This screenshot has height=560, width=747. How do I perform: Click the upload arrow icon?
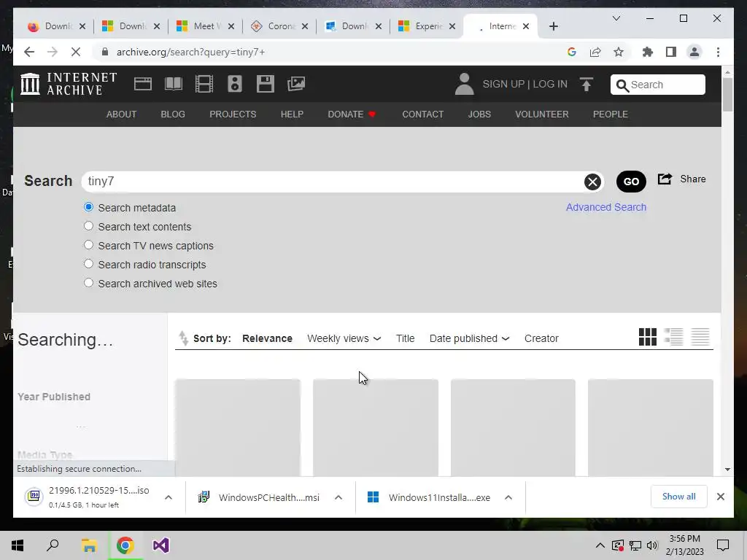587,85
